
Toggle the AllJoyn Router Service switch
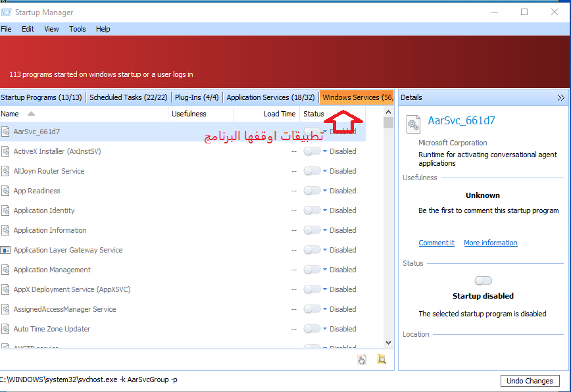[312, 171]
